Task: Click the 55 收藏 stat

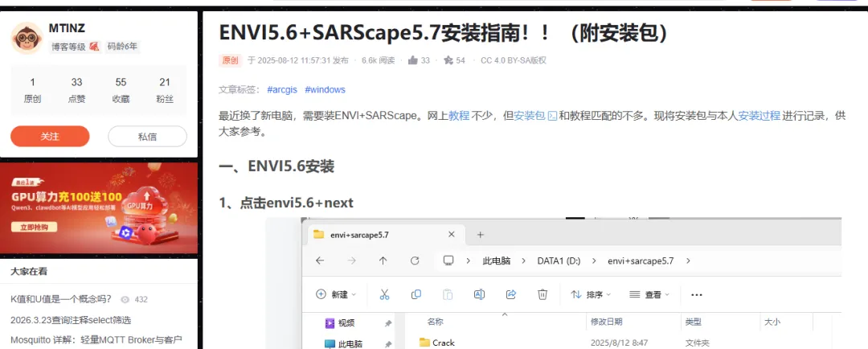Action: (121, 90)
